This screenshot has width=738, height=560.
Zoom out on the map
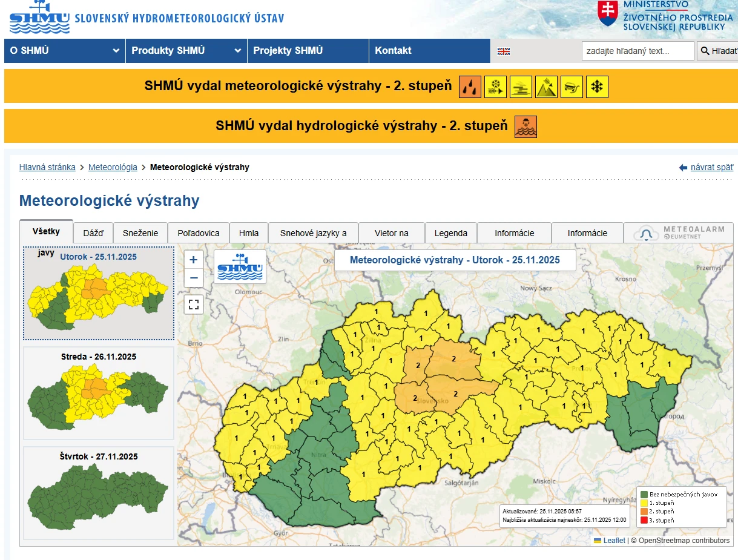tap(194, 278)
